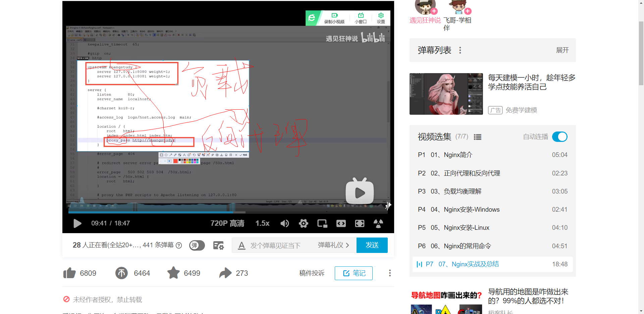Open 每天建模一小时 ad title link
644x314 pixels.
point(532,82)
